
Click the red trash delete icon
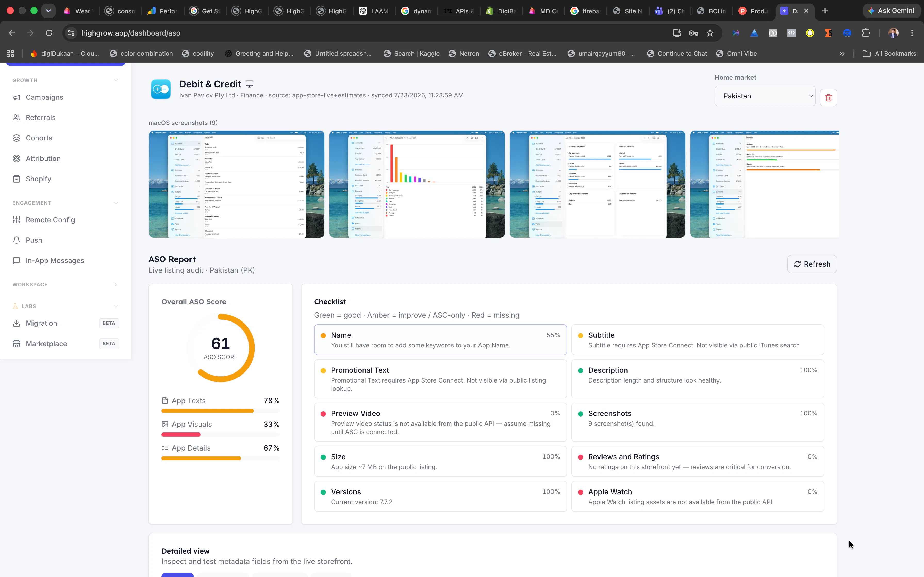(x=828, y=98)
